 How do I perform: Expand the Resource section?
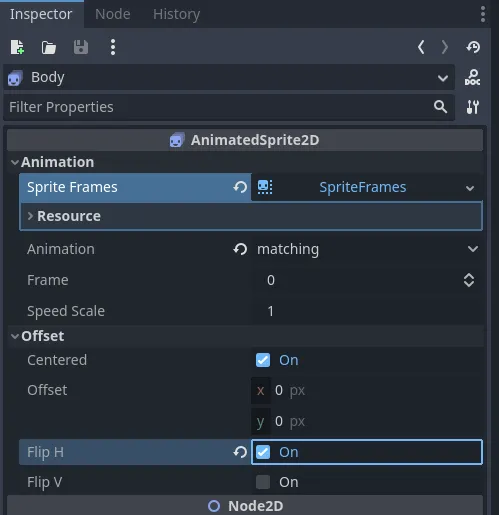point(251,216)
